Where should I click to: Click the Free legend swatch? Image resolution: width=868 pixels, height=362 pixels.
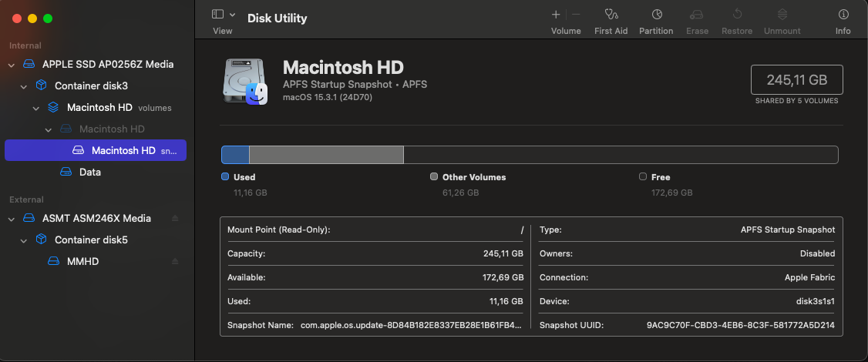click(643, 177)
